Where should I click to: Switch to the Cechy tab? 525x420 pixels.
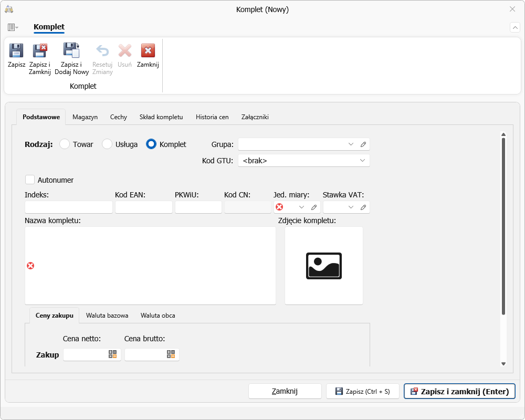pyautogui.click(x=119, y=117)
